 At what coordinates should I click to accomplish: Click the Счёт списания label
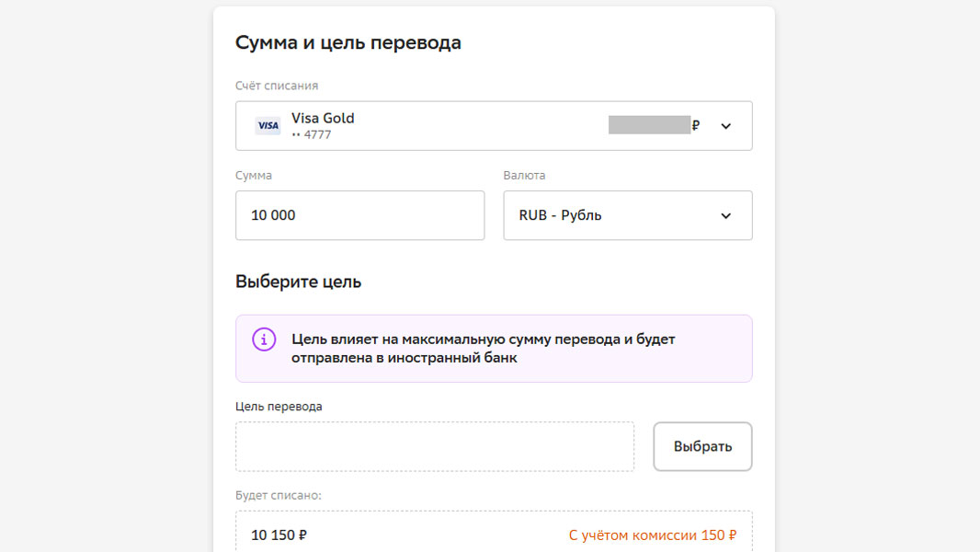point(277,86)
